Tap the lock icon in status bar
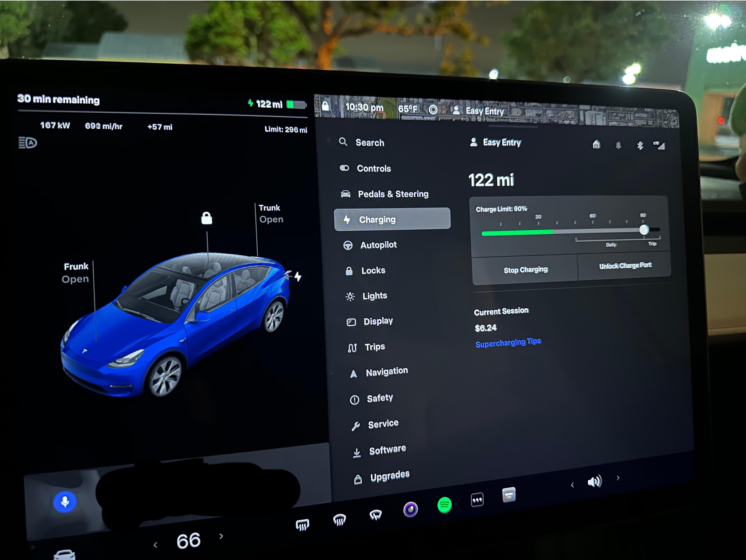The width and height of the screenshot is (746, 560). point(325,106)
